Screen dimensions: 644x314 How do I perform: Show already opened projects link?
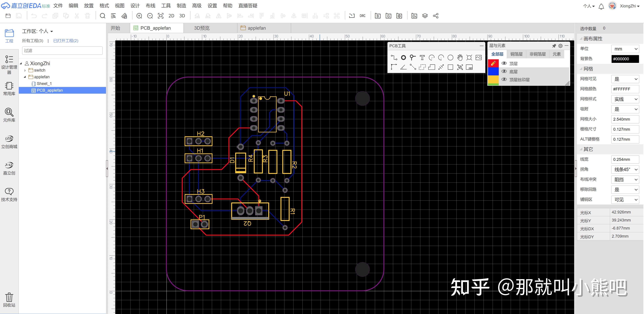(66, 41)
